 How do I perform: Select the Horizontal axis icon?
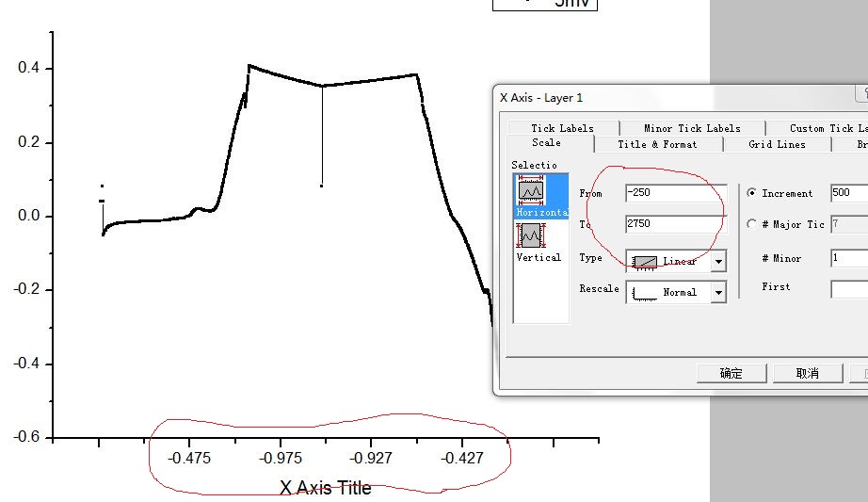tap(531, 190)
